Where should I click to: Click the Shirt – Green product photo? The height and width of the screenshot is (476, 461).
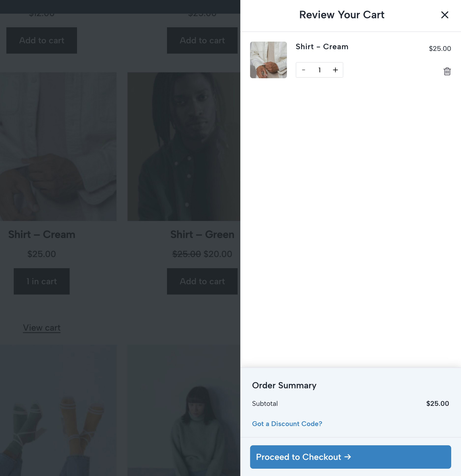pyautogui.click(x=184, y=146)
